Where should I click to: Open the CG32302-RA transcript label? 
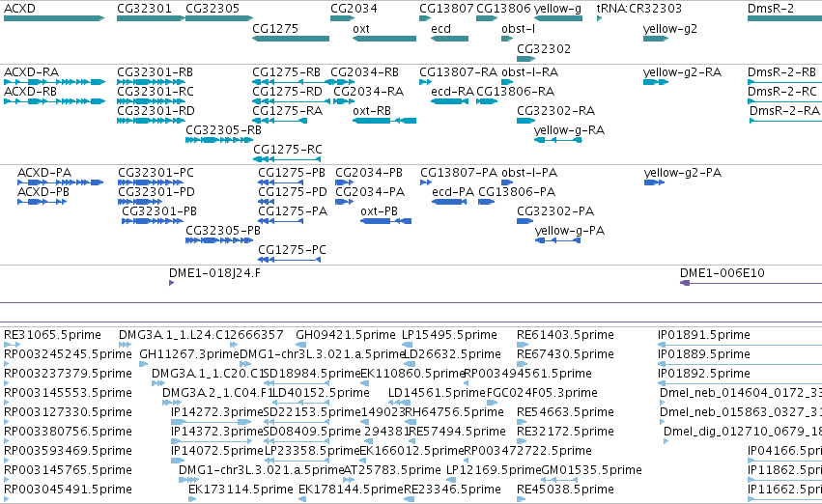(555, 111)
